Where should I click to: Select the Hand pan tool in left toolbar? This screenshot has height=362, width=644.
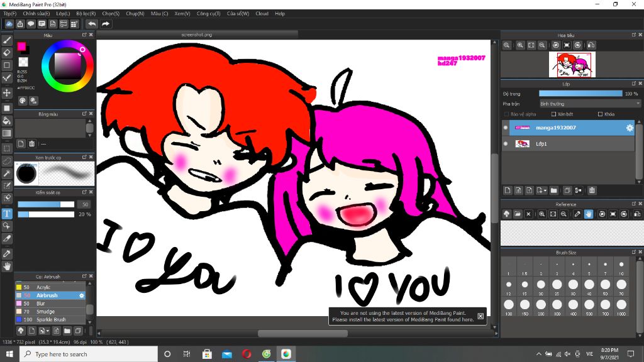(6, 266)
